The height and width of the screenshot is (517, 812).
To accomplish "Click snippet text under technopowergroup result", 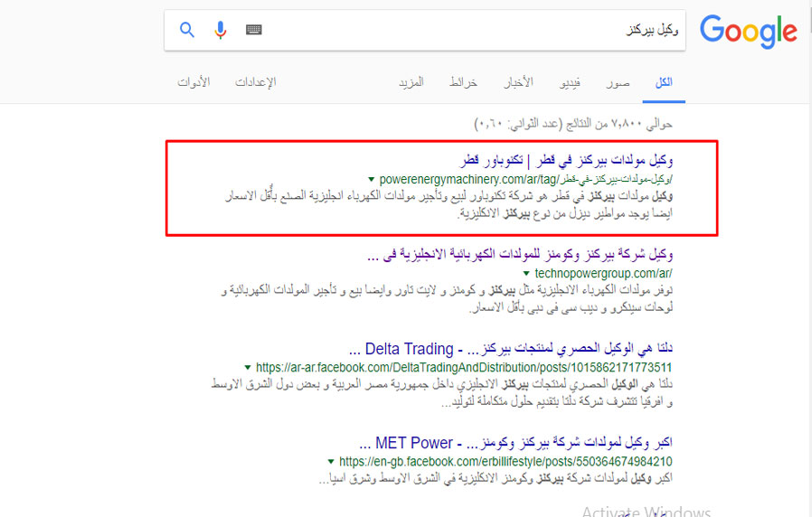I will tap(447, 299).
